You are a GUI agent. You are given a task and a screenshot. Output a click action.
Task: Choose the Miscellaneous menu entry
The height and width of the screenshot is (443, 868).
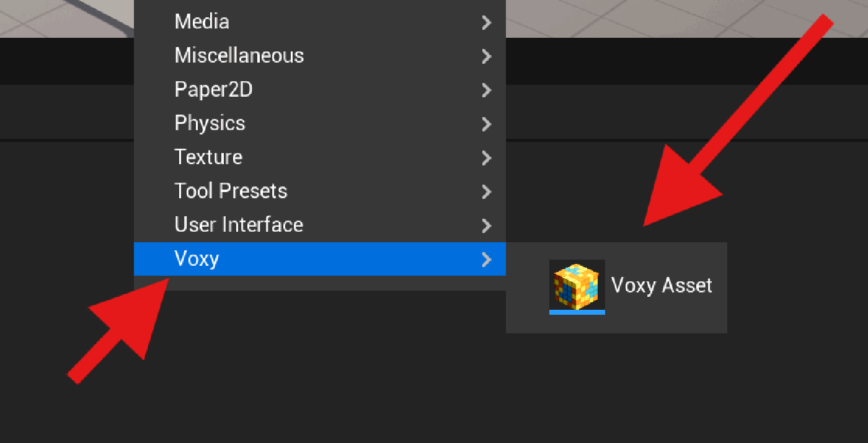(x=239, y=56)
